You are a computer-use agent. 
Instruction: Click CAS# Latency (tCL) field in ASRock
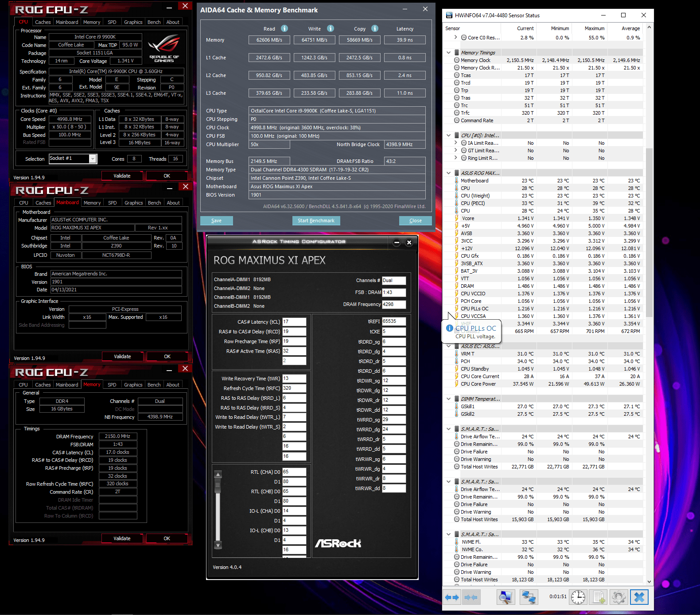click(295, 322)
